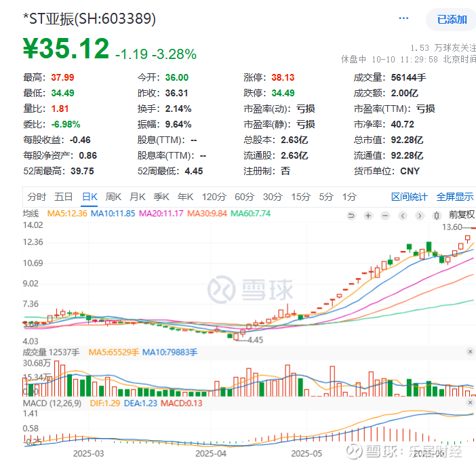Click the 4.45 low price marker on chart
The width and height of the screenshot is (476, 466).
(255, 340)
